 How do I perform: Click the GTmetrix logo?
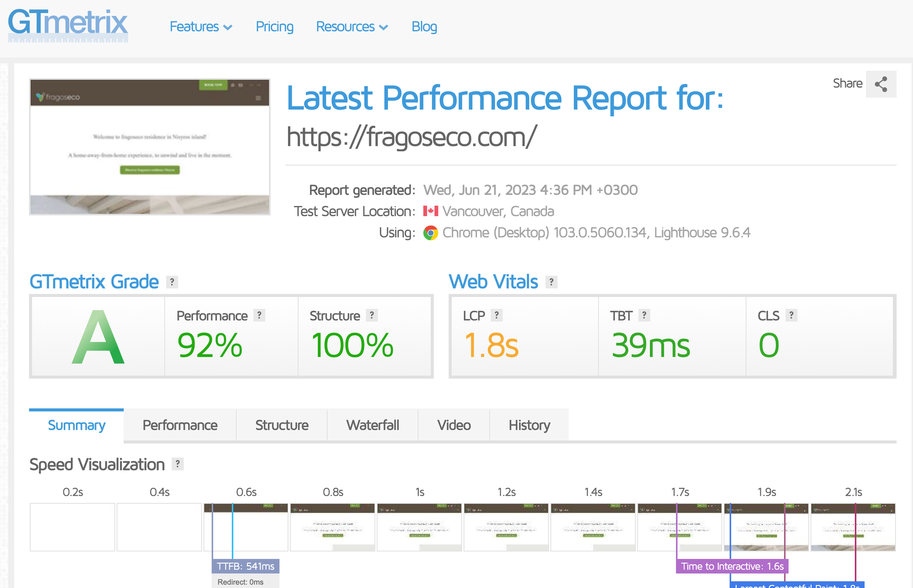point(68,25)
